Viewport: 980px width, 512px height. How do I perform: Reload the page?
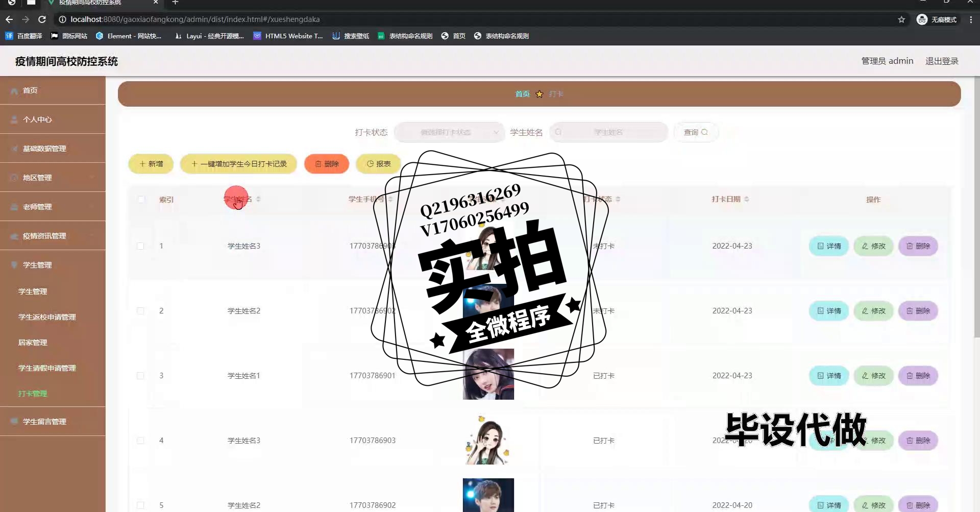(x=42, y=19)
